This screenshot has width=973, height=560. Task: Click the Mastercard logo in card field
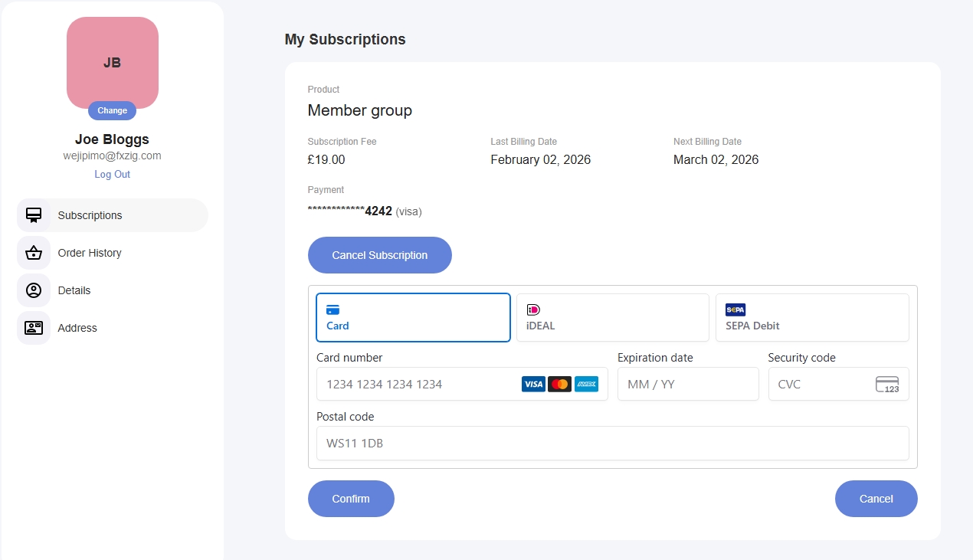click(x=559, y=385)
